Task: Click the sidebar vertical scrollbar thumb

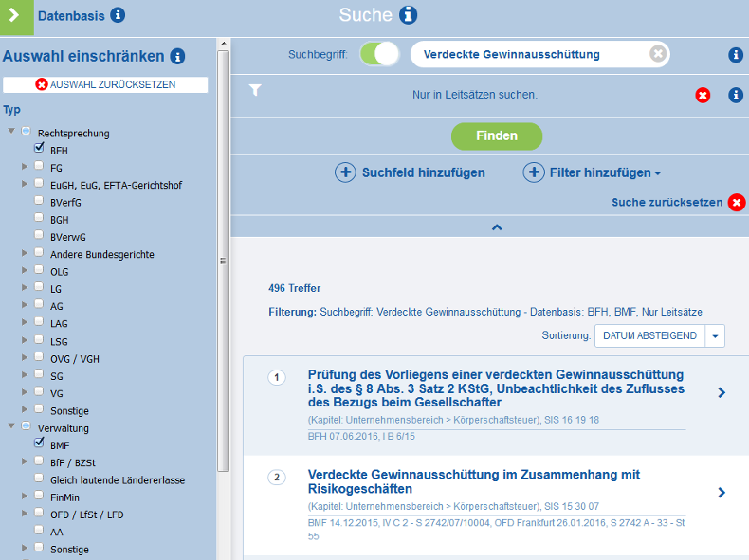Action: 223,261
